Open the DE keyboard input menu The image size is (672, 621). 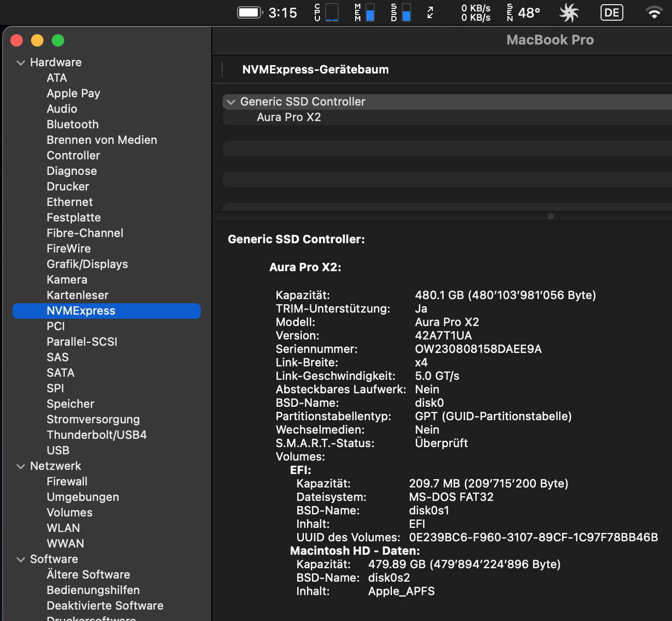point(612,12)
